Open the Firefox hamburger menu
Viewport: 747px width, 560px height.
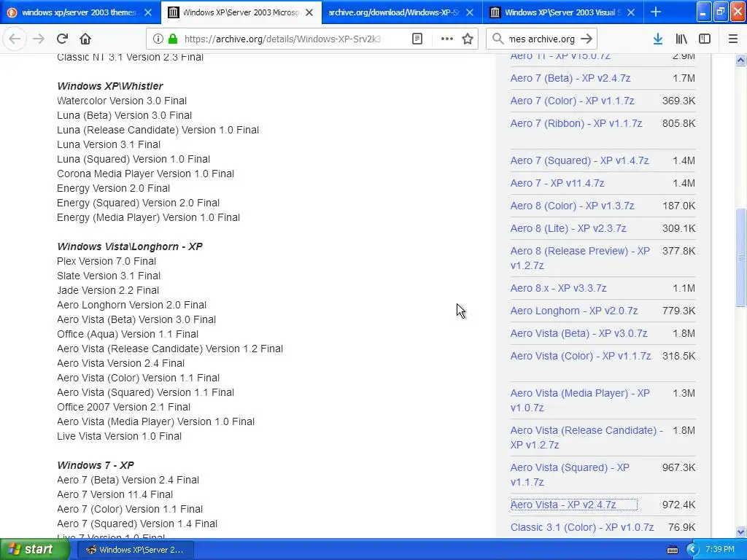coord(733,39)
